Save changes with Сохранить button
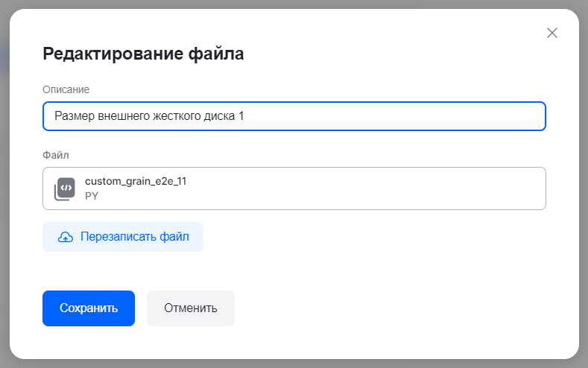This screenshot has width=588, height=368. click(x=89, y=308)
